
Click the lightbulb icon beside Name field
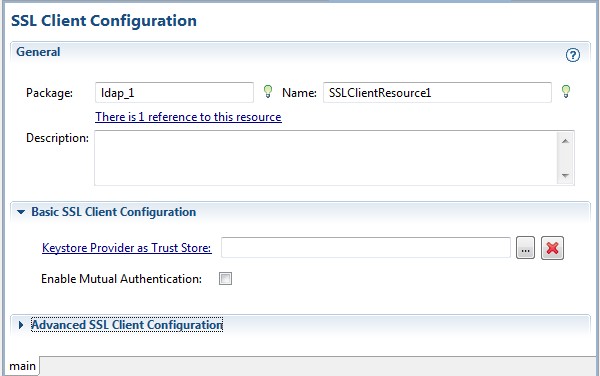pyautogui.click(x=566, y=91)
